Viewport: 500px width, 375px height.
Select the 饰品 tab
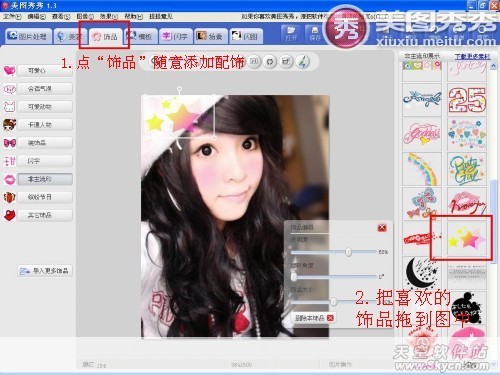click(106, 36)
